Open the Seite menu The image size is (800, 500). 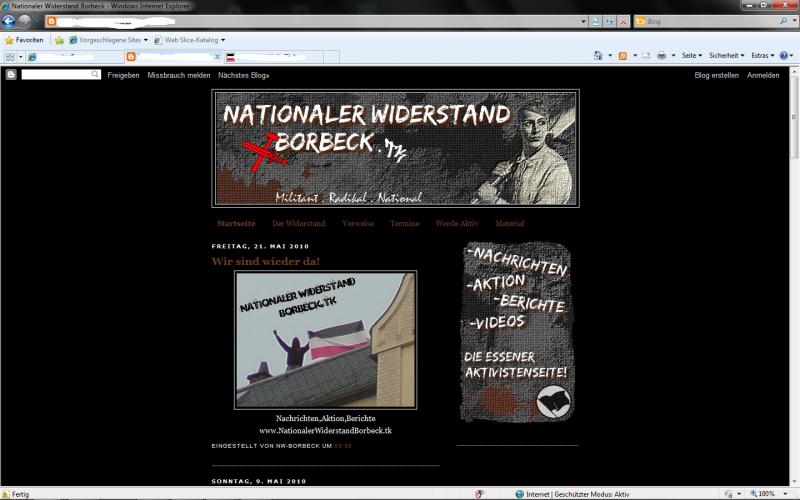pos(692,56)
